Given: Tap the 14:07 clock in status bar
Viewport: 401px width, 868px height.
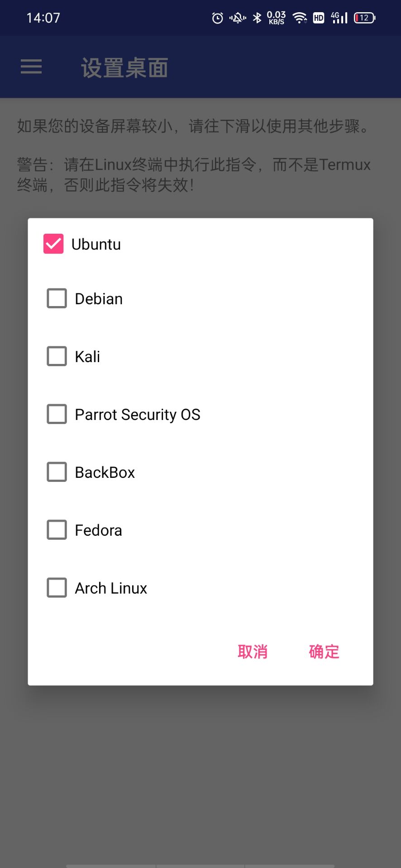Looking at the screenshot, I should [x=43, y=18].
